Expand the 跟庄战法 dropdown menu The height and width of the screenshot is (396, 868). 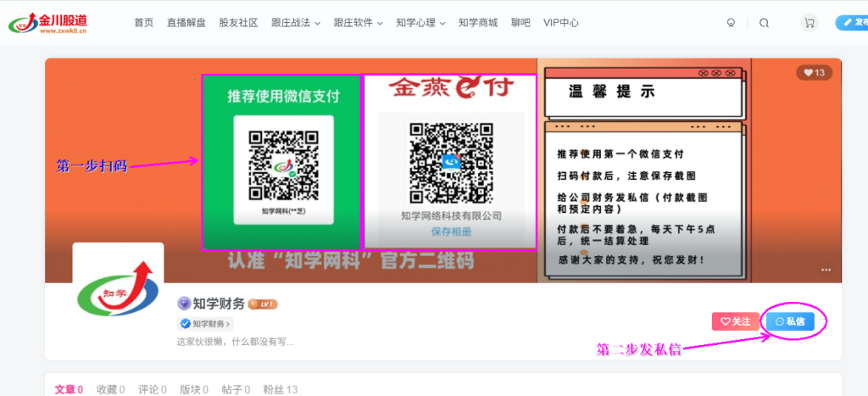point(296,23)
